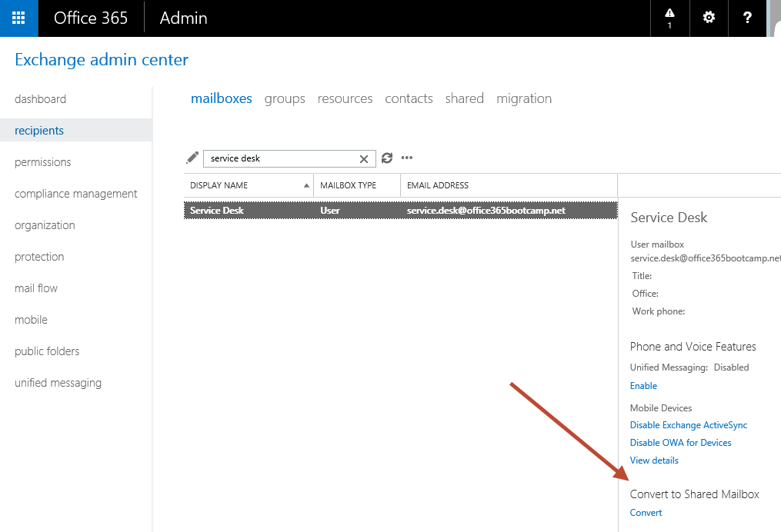
Task: Click the edit pencil icon
Action: pos(192,158)
